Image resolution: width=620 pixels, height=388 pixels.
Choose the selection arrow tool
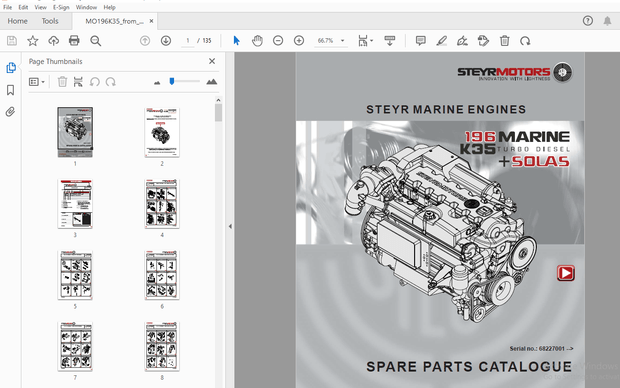236,41
